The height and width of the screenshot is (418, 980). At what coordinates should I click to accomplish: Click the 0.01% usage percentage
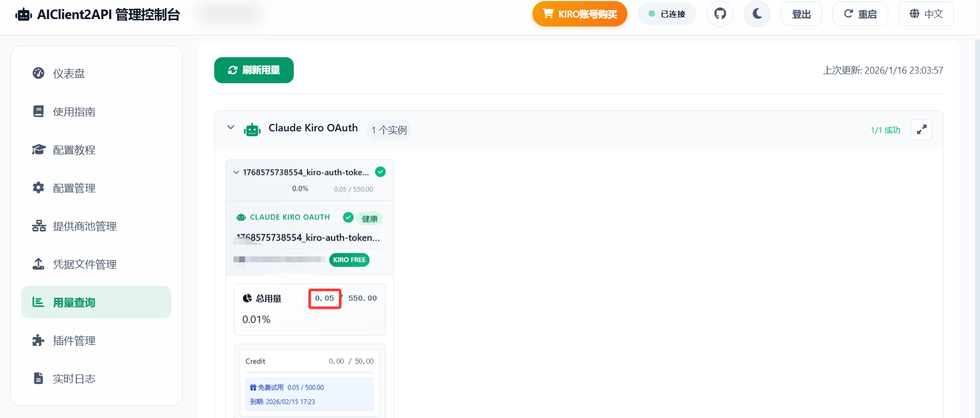pos(257,319)
